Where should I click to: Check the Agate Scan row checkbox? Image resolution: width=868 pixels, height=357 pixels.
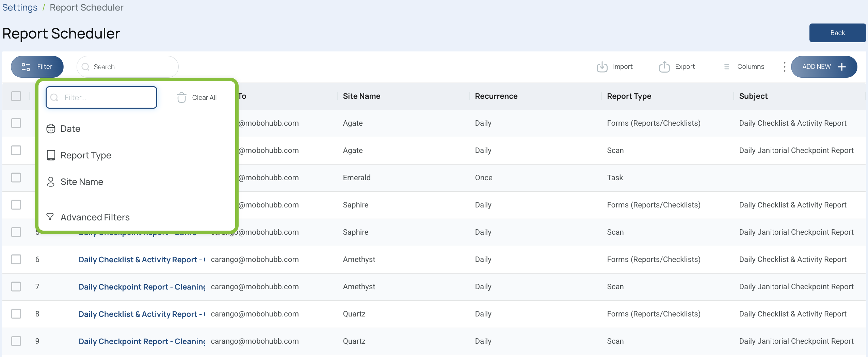coord(16,150)
